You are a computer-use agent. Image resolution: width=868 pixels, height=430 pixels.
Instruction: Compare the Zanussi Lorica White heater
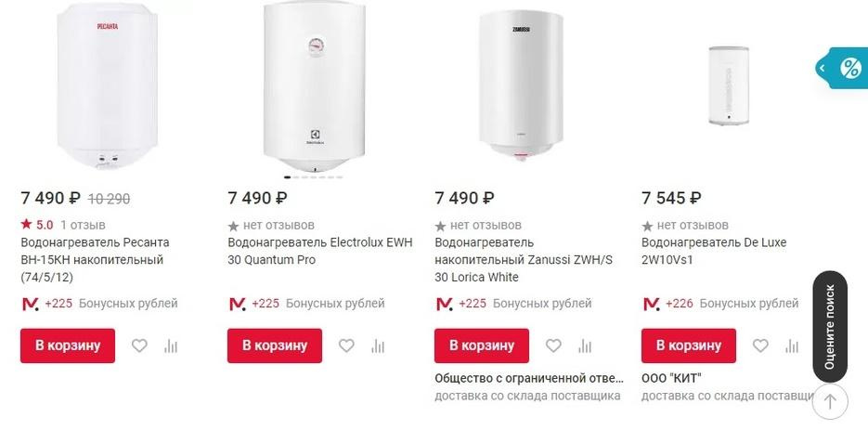[585, 345]
